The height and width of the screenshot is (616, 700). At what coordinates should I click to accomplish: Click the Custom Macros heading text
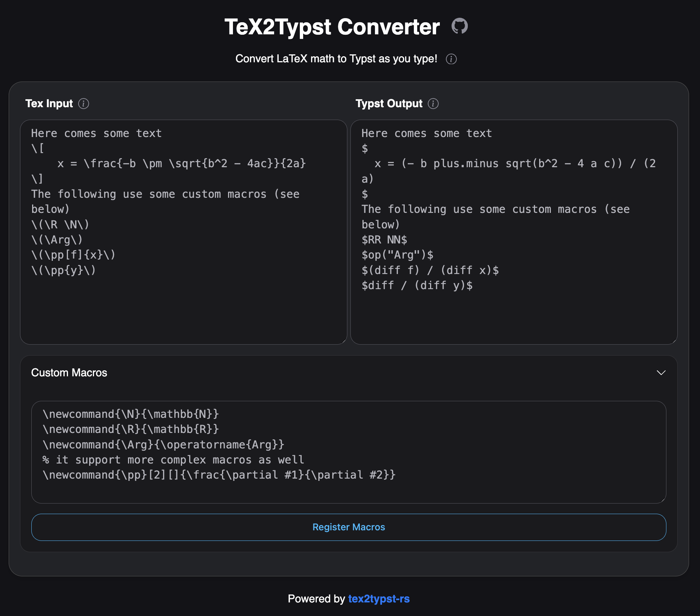[69, 373]
